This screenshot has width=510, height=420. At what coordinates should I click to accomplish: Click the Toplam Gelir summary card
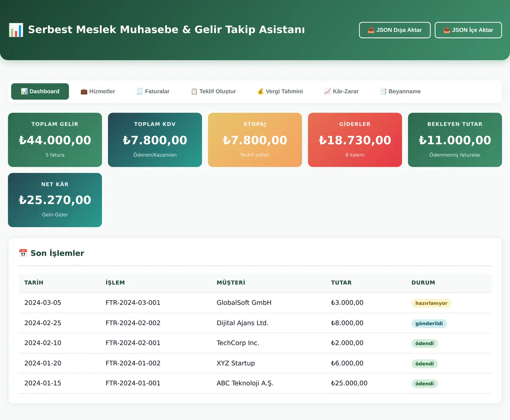[x=55, y=140]
